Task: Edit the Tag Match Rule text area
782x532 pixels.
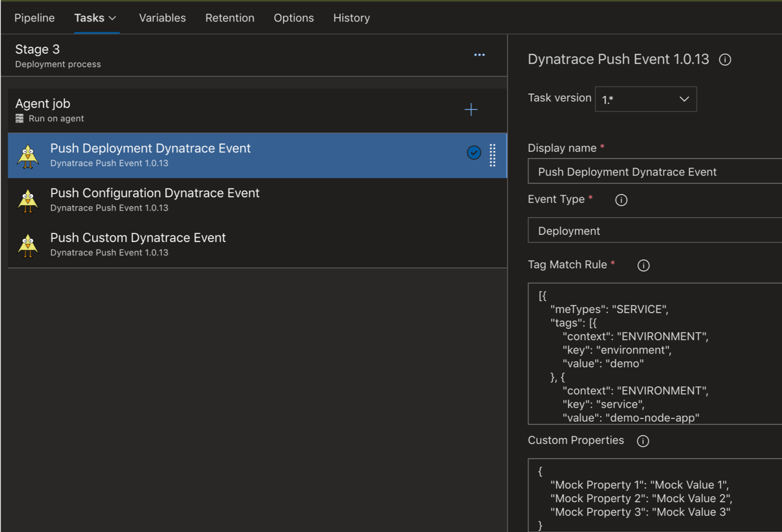Action: coord(655,354)
